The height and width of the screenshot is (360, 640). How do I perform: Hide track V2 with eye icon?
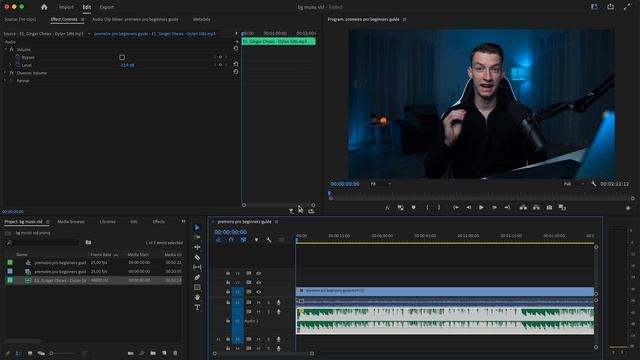coord(258,282)
